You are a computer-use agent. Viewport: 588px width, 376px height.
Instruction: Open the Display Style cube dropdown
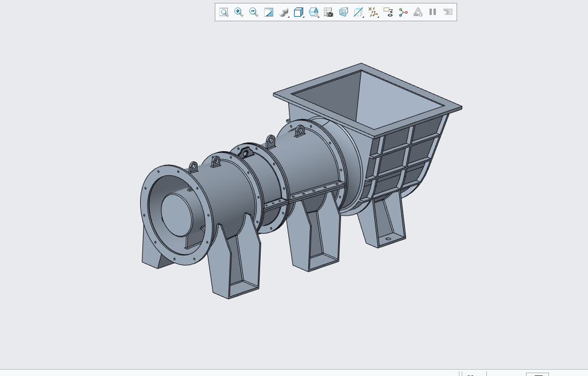coord(299,13)
